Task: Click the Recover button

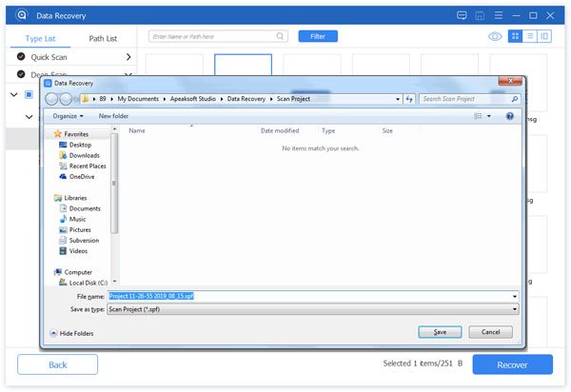Action: click(x=512, y=364)
